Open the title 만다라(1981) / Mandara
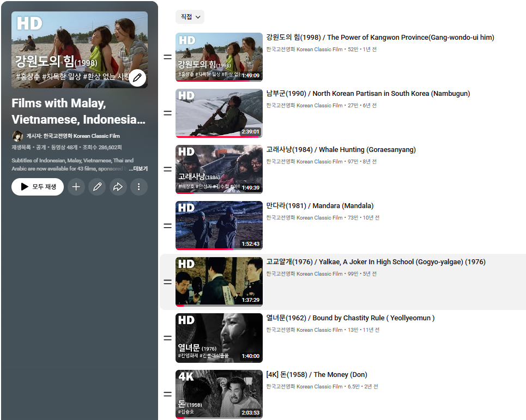526x420 pixels. click(320, 206)
